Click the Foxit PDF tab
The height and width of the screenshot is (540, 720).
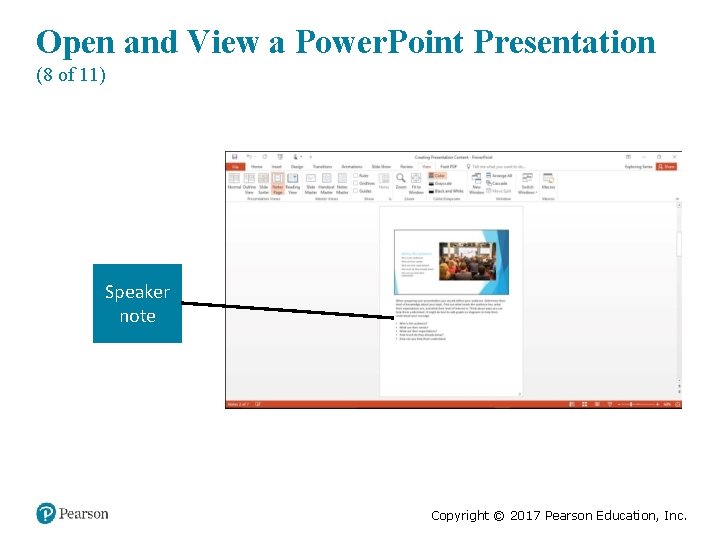[449, 167]
